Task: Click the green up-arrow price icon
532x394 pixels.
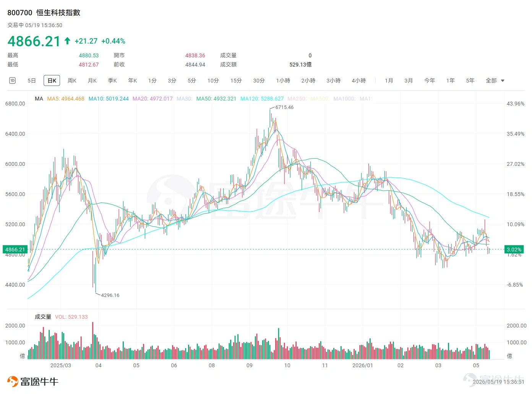Action: (67, 41)
